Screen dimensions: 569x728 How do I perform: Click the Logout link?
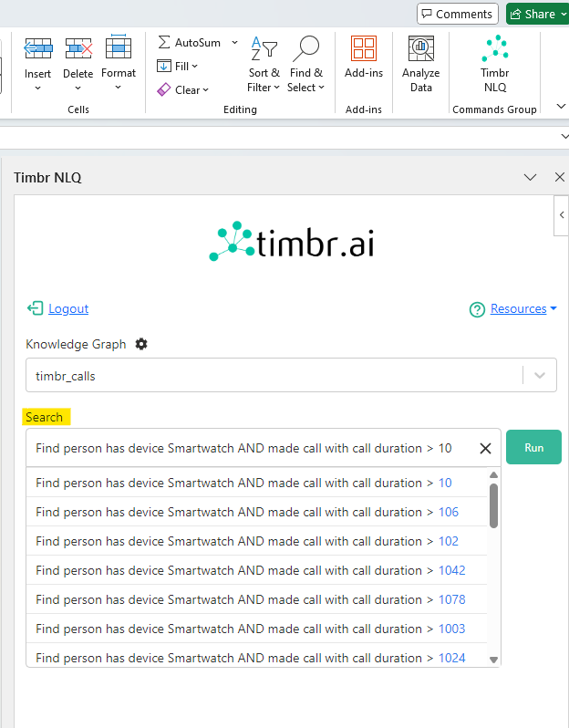tap(67, 308)
